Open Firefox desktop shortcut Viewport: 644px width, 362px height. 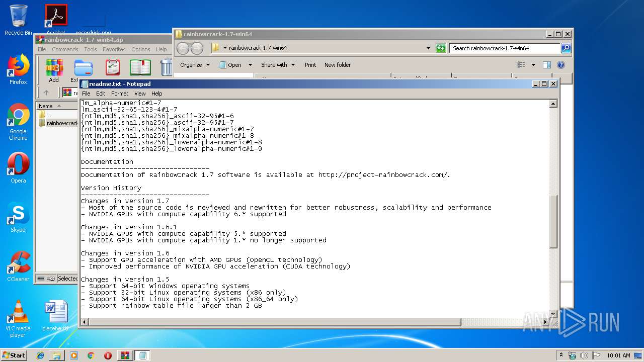(x=18, y=69)
